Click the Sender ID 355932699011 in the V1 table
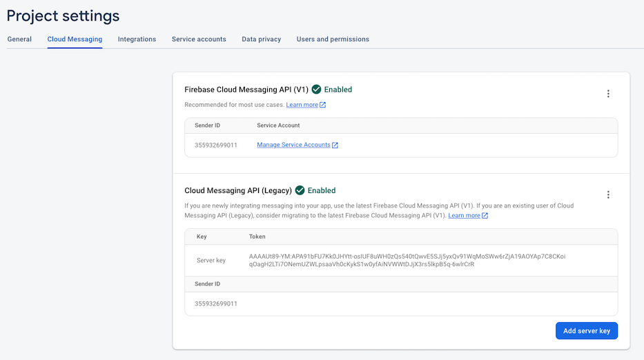The width and height of the screenshot is (644, 360). [215, 146]
